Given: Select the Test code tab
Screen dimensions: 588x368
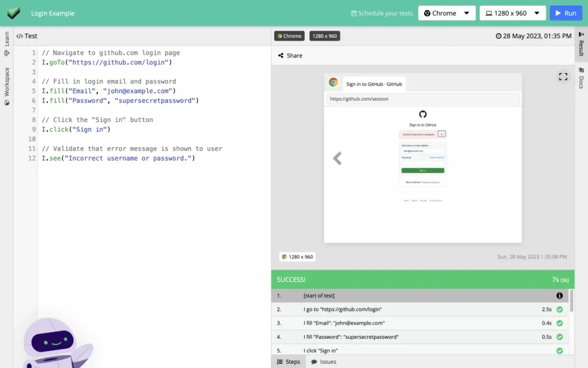Looking at the screenshot, I should tap(26, 36).
